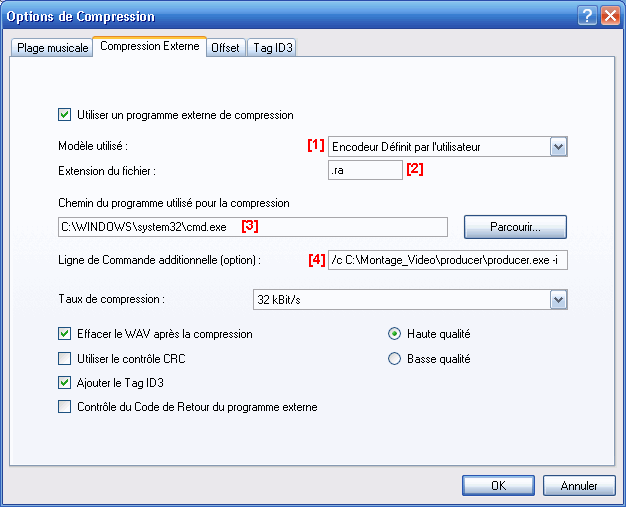
Task: Expand the Modèle utilisé dropdown arrow
Action: (x=559, y=147)
